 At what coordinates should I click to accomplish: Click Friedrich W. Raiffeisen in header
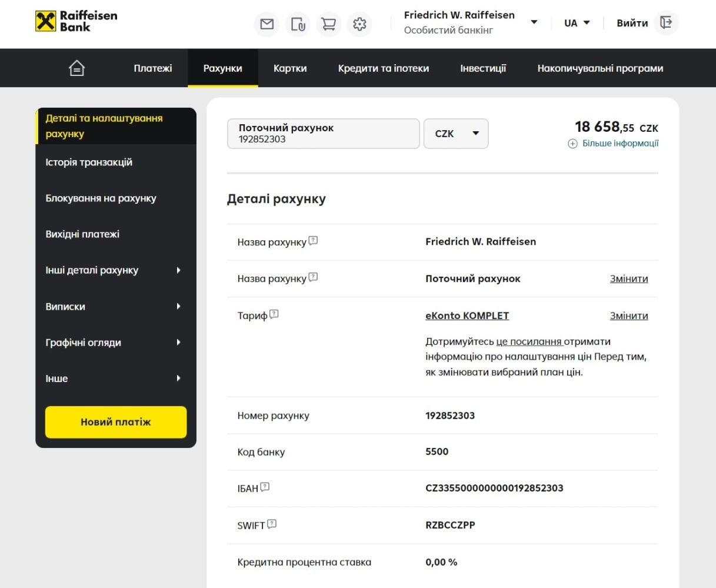tap(459, 15)
